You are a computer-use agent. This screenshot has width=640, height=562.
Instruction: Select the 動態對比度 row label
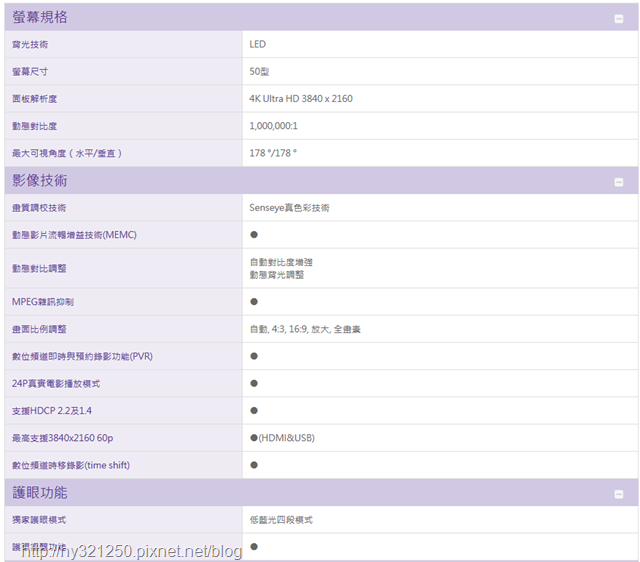coord(34,126)
